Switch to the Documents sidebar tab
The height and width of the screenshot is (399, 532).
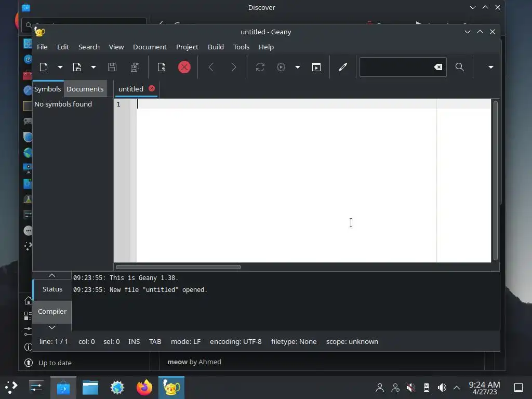85,89
